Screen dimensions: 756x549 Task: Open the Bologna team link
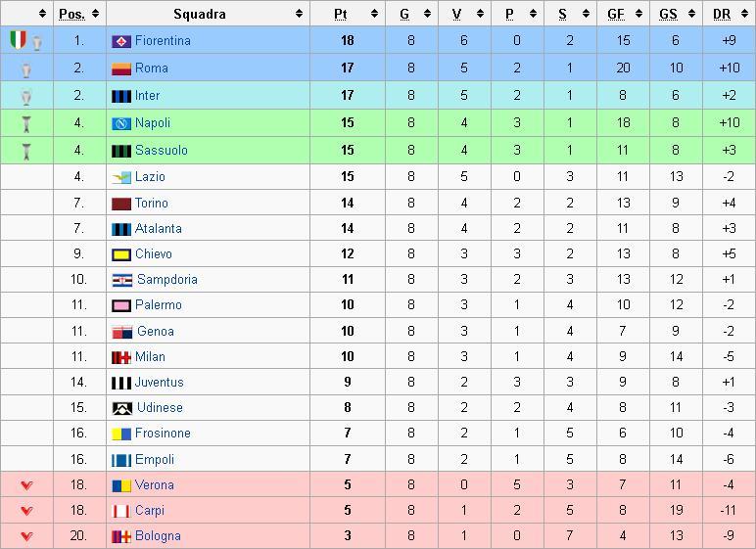pos(158,536)
